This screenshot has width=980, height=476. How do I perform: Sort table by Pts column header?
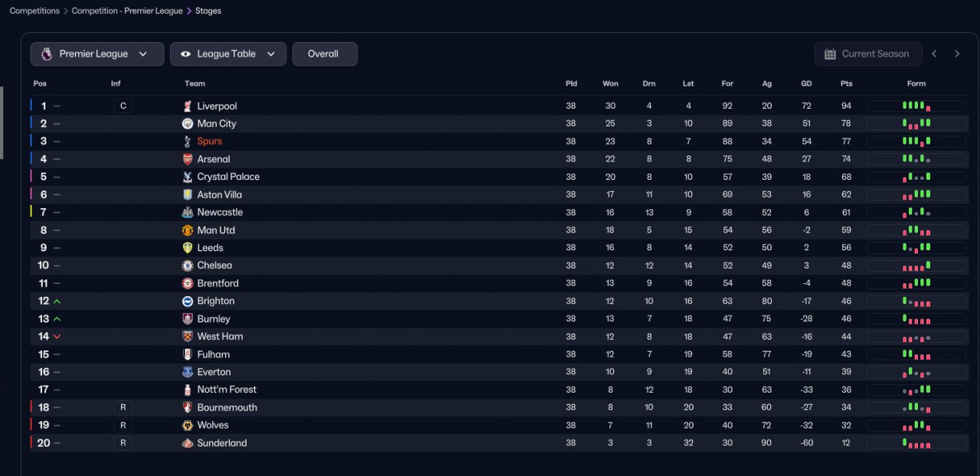(x=846, y=83)
